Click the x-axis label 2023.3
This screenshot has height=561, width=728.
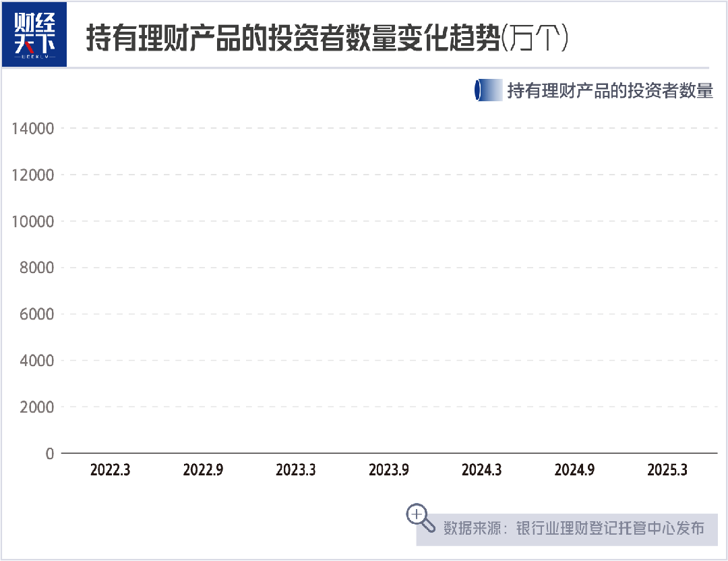tap(296, 470)
